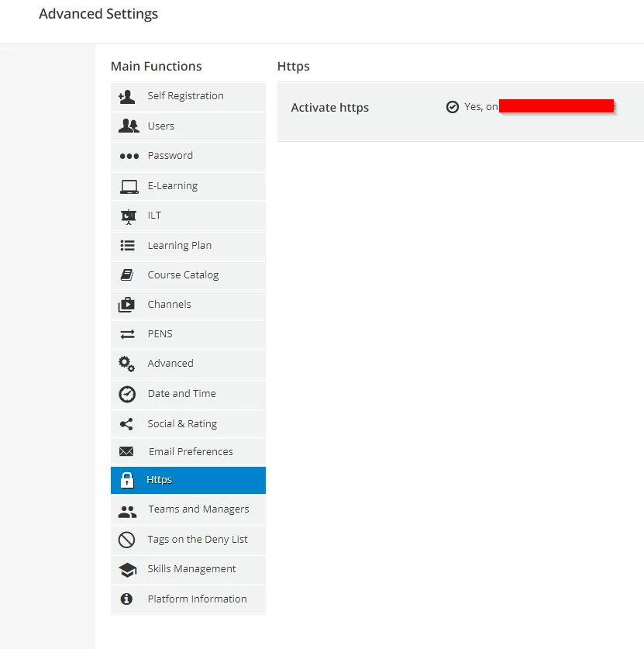Go to Email Preferences section

click(x=191, y=452)
